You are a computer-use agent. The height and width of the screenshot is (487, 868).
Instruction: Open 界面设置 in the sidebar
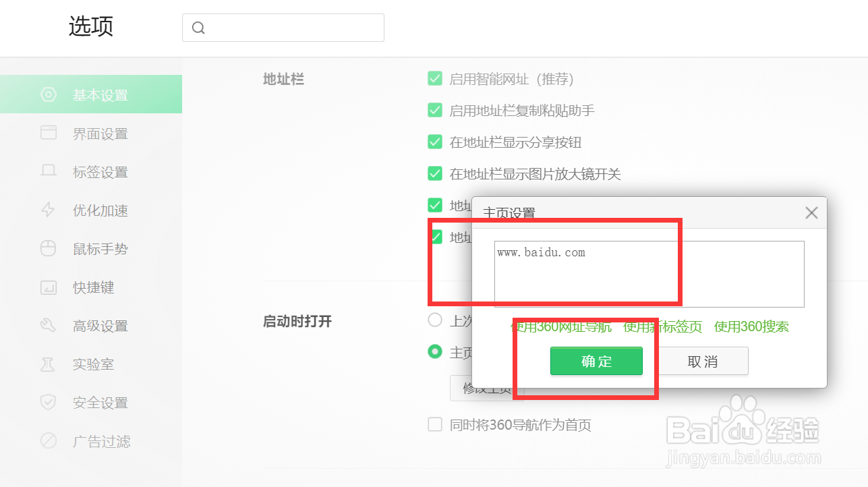(x=91, y=134)
